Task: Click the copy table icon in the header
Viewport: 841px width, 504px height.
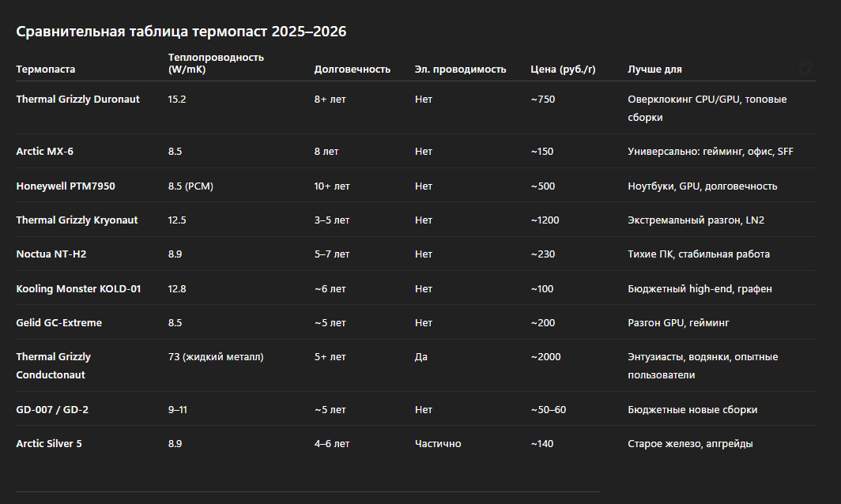Action: click(x=805, y=68)
